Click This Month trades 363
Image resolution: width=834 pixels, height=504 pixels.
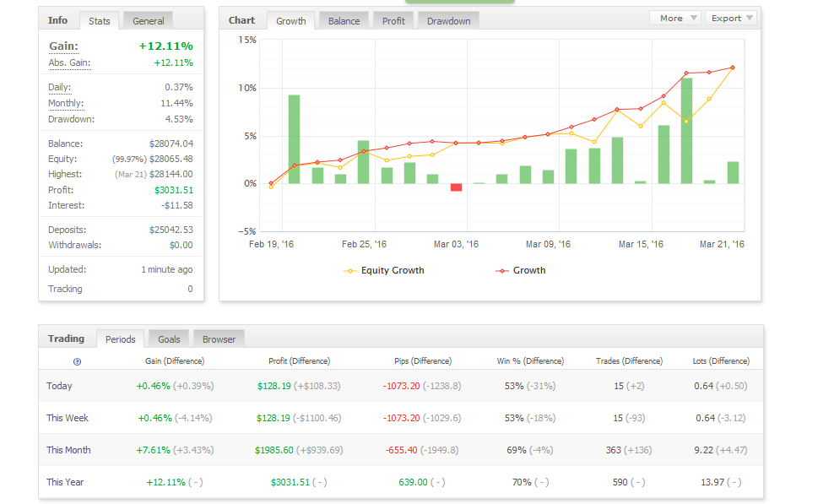tap(614, 450)
